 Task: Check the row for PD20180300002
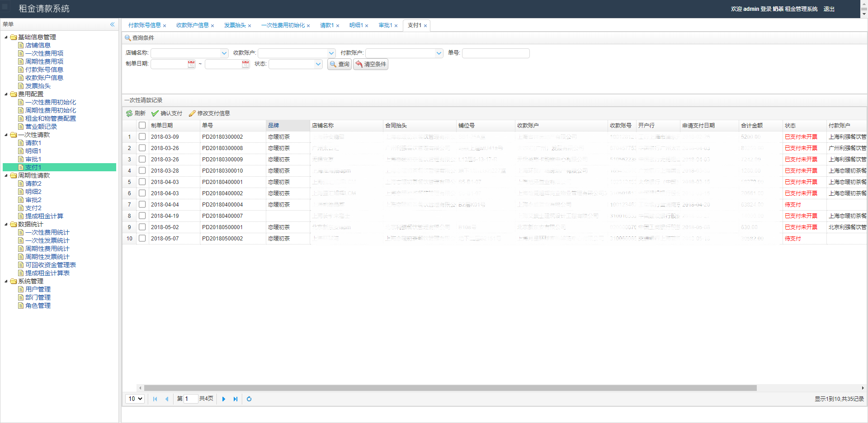(142, 136)
